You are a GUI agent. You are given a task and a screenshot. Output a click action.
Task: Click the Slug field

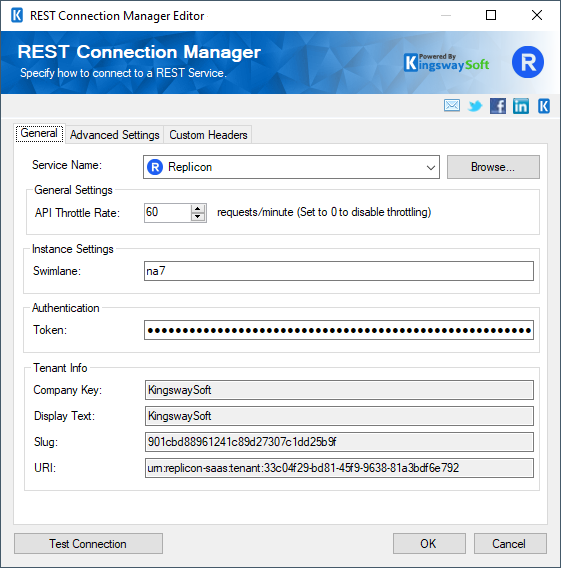click(339, 442)
